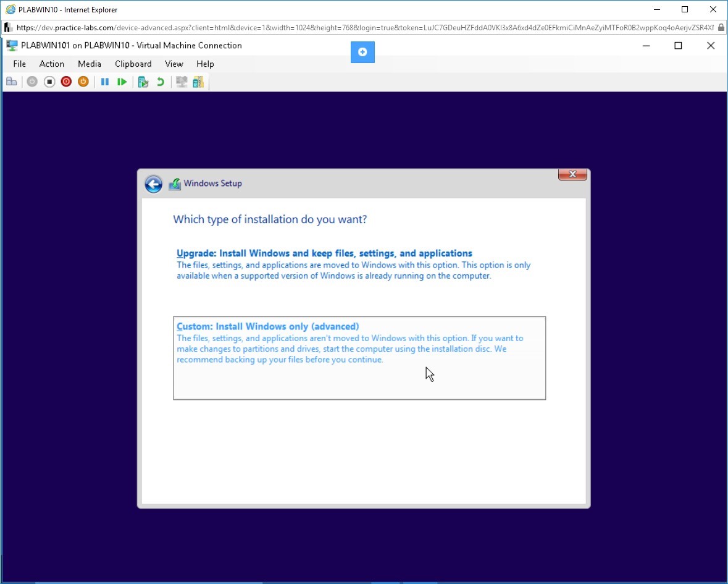
Task: Click the Internet Explorer logo in the title bar
Action: (x=10, y=9)
